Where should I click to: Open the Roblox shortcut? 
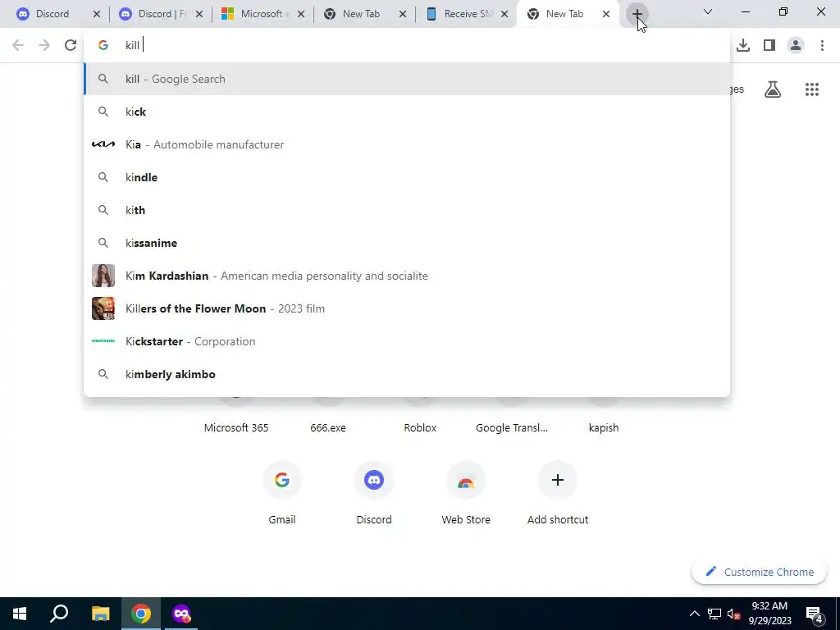pyautogui.click(x=420, y=427)
